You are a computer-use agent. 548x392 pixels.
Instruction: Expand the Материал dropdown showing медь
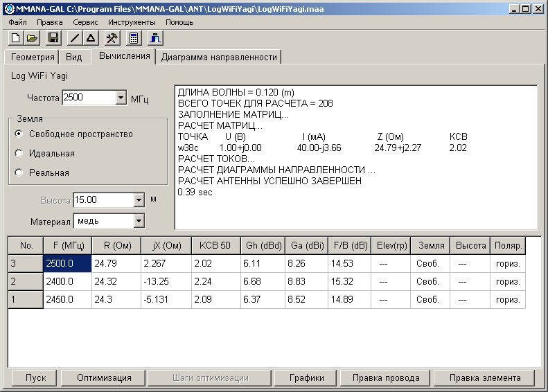[138, 221]
